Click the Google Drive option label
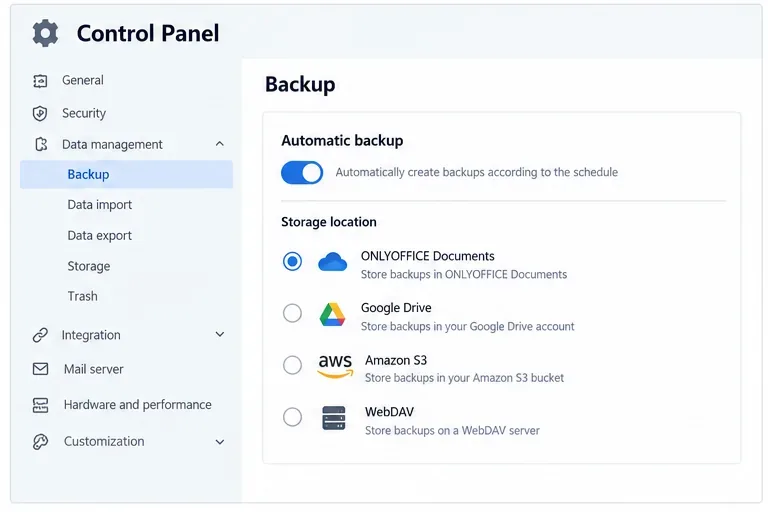Viewport: 768px width, 512px height. pos(396,308)
